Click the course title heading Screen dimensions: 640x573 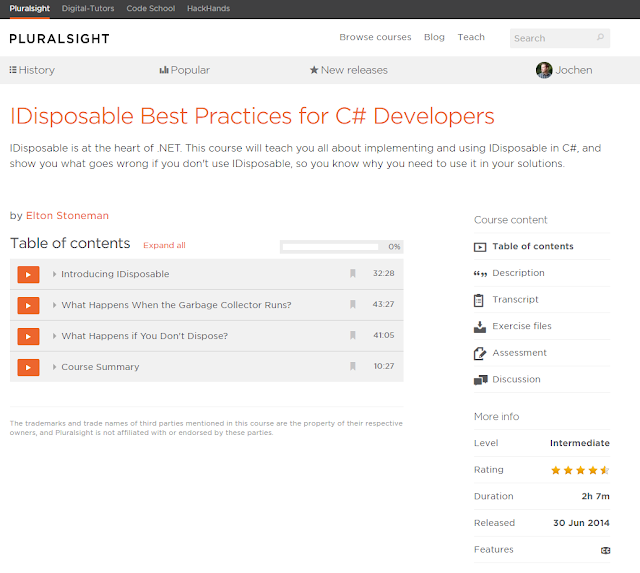click(x=252, y=116)
